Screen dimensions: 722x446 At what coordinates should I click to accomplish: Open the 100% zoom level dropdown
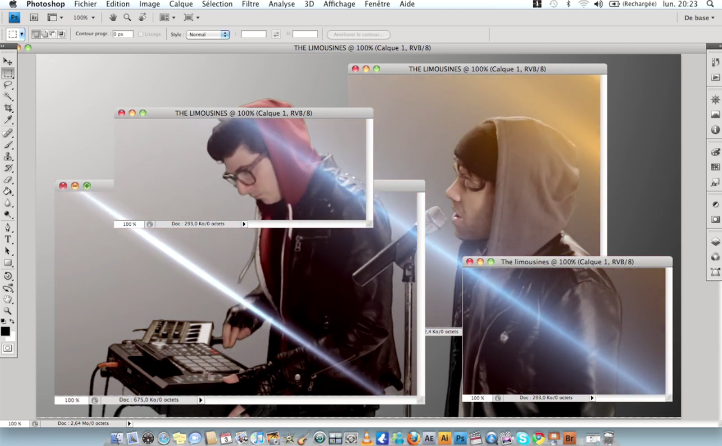(84, 17)
